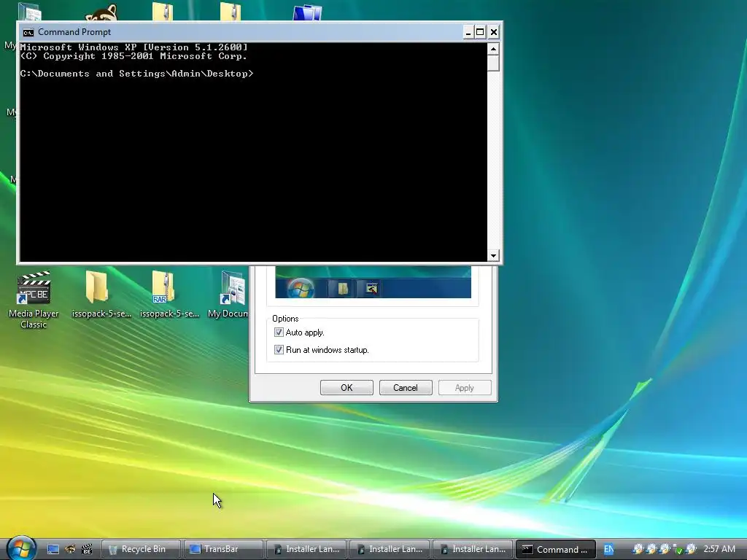The image size is (747, 560).
Task: Click Show Desktop quick launch icon
Action: pyautogui.click(x=53, y=550)
